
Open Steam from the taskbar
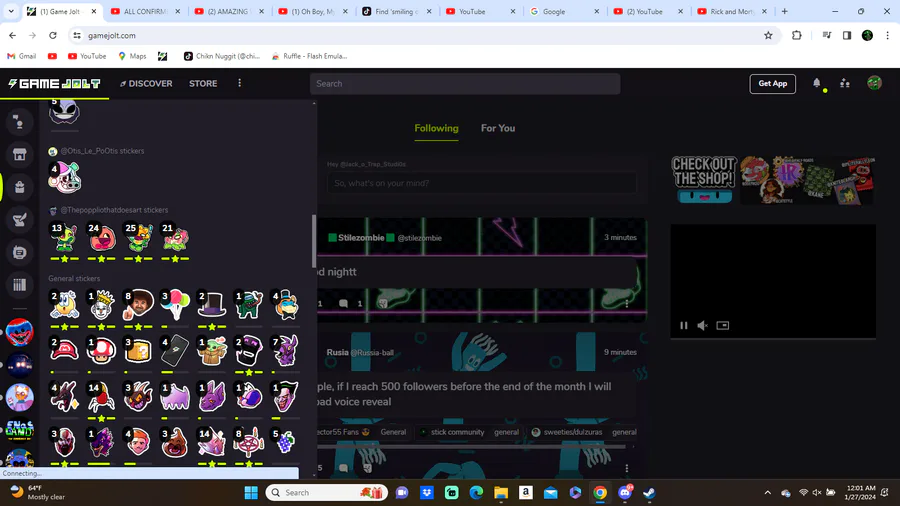click(x=649, y=493)
